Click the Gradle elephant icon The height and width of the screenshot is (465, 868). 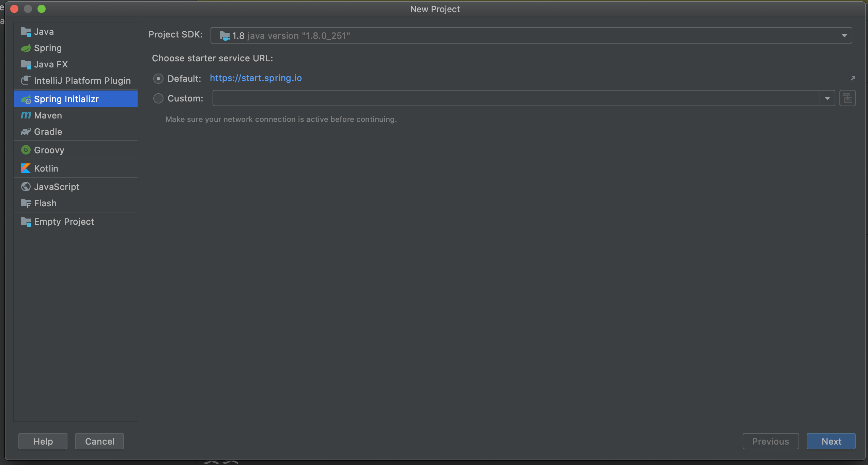[26, 132]
